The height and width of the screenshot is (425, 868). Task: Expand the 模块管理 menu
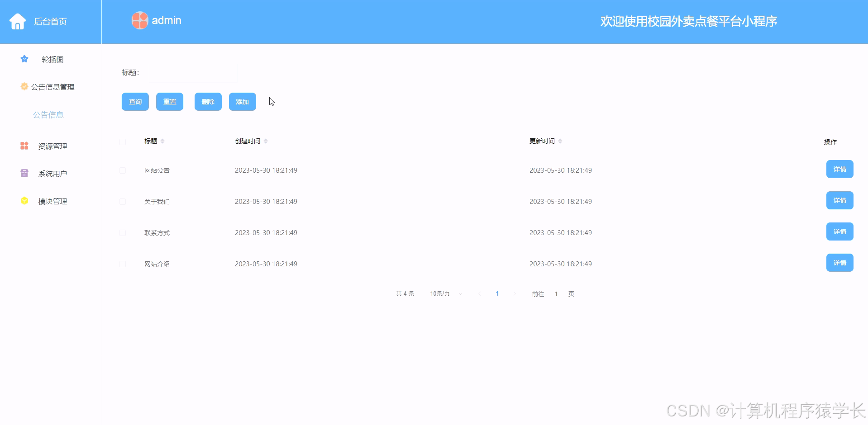(52, 201)
